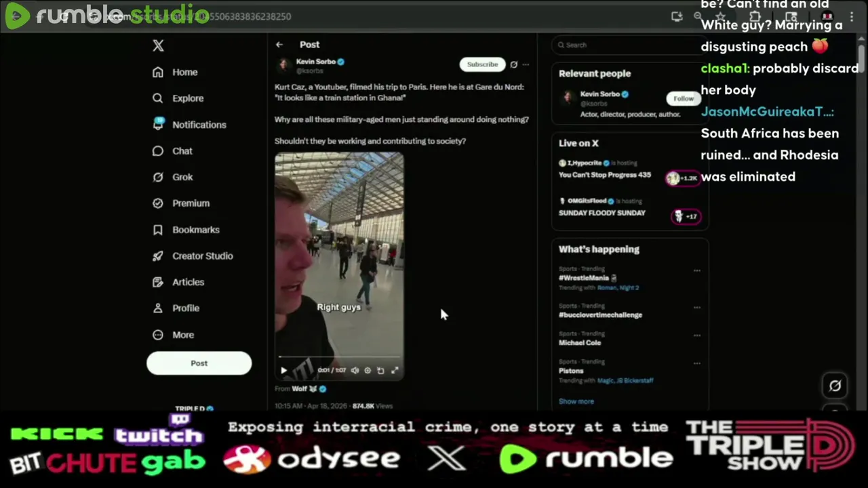Click Kevin Sorbo's post avatar
868x488 pixels.
pyautogui.click(x=283, y=65)
